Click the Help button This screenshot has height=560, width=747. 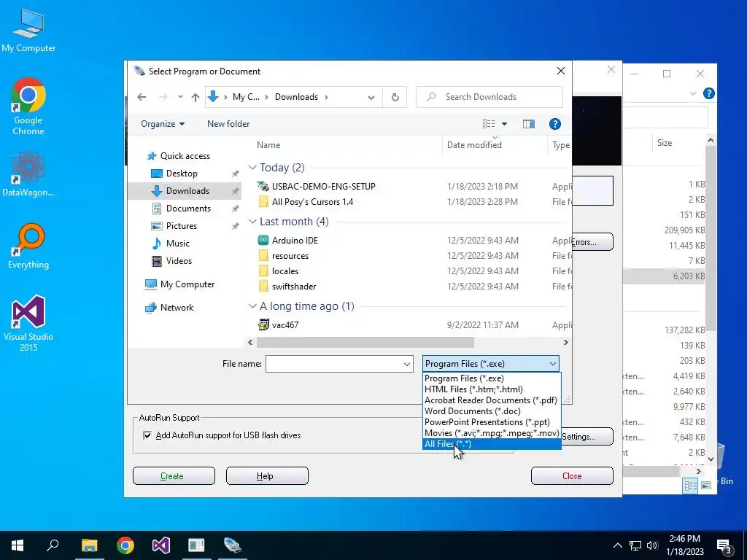point(267,476)
